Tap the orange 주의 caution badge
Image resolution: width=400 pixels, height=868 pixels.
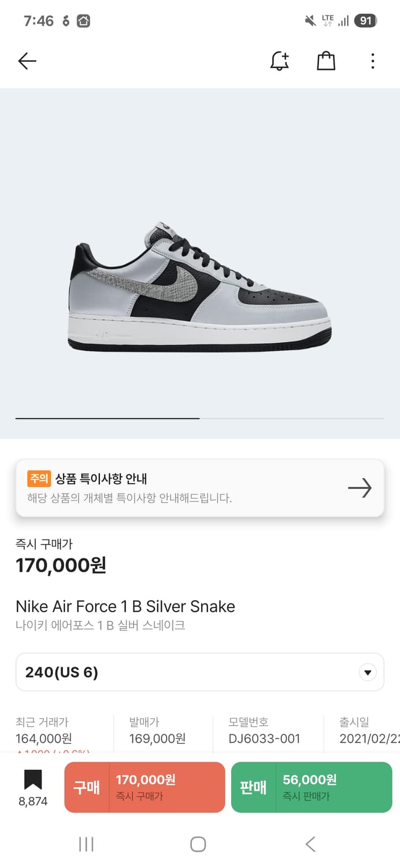pos(39,479)
